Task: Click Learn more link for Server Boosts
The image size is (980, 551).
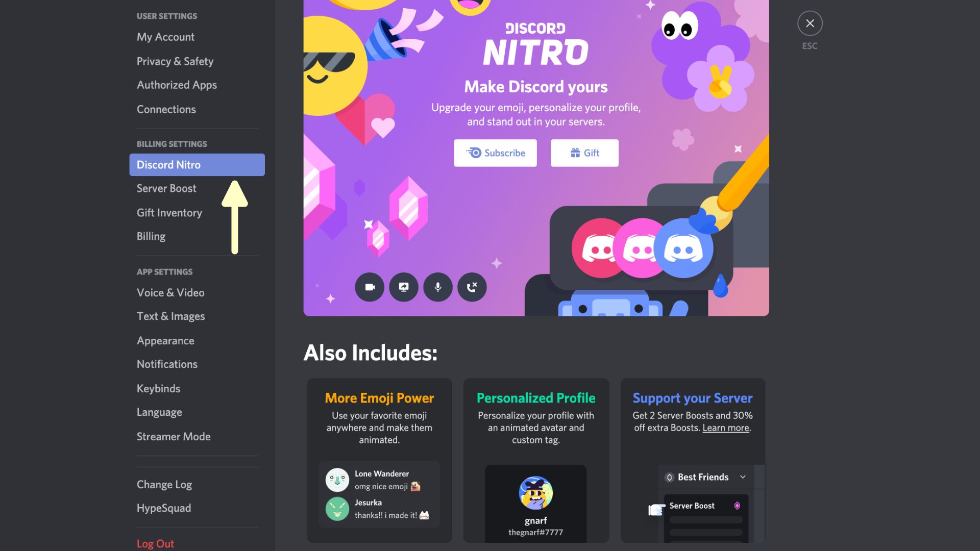Action: [x=726, y=427]
